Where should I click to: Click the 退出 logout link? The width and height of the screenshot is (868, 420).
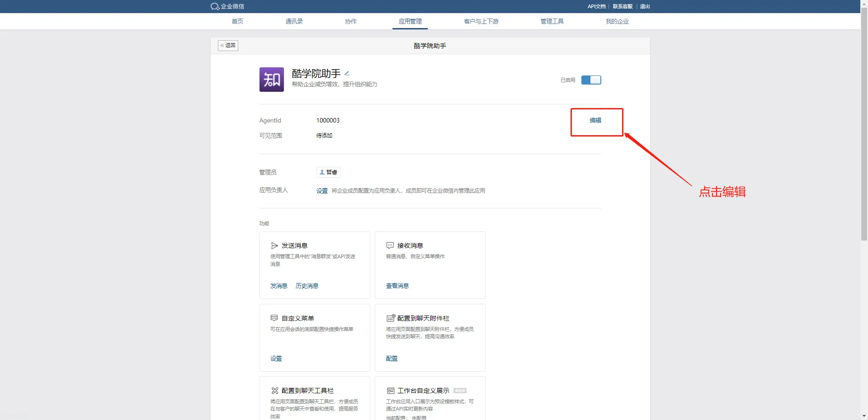pyautogui.click(x=645, y=6)
